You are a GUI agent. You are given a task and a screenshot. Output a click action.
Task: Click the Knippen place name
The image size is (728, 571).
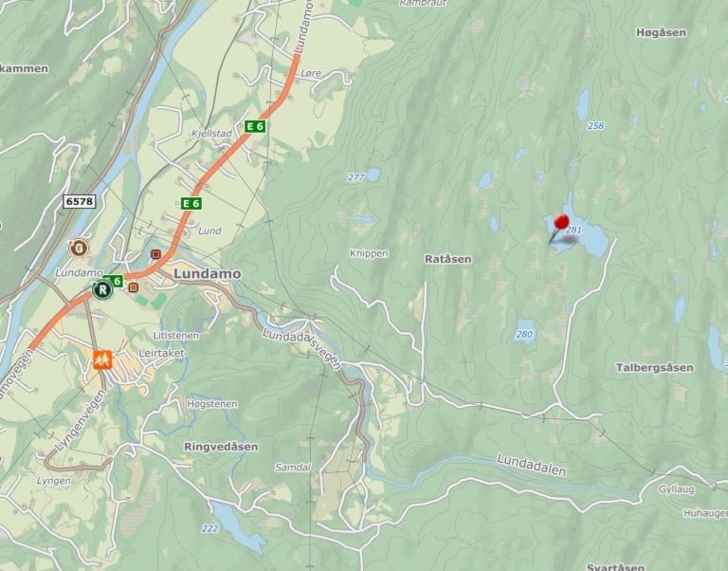[x=369, y=253]
